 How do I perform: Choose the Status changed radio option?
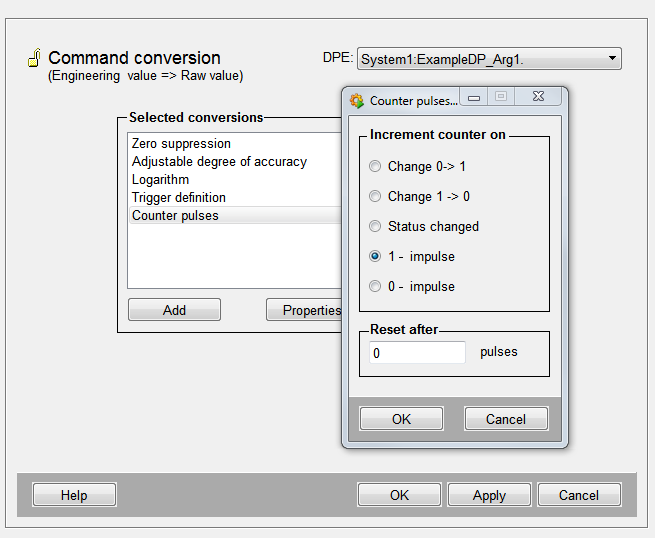(x=376, y=227)
